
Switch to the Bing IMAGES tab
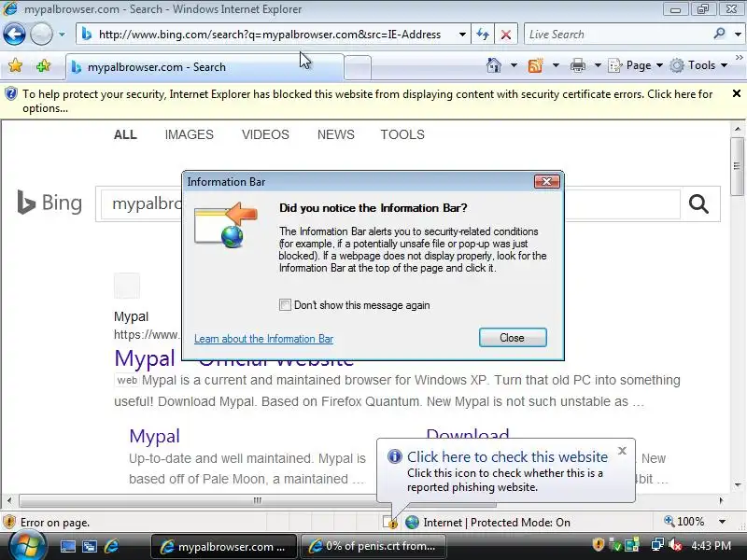(x=190, y=134)
